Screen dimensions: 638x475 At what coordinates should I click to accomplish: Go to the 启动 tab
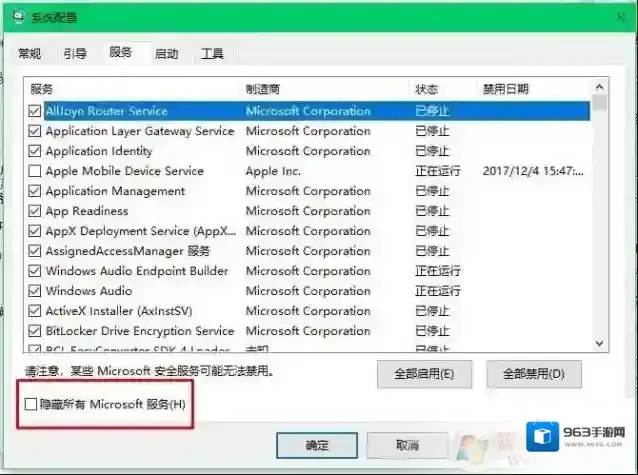pos(166,53)
